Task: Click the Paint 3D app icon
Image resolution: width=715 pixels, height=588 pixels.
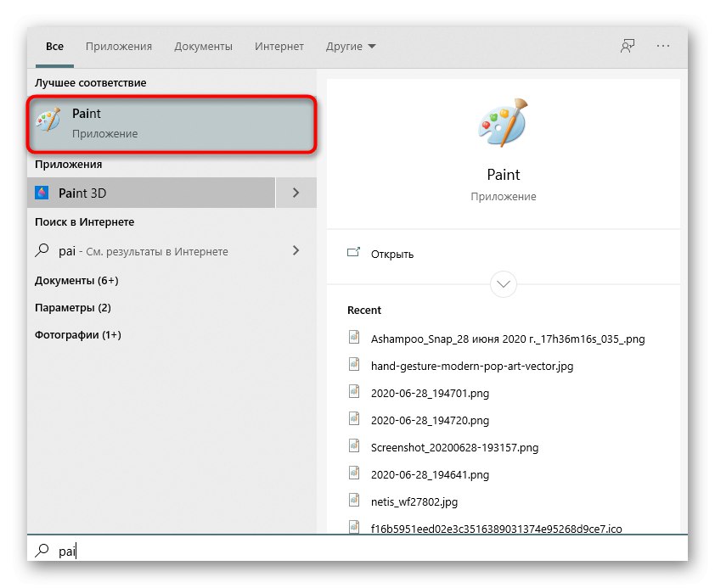Action: 42,193
